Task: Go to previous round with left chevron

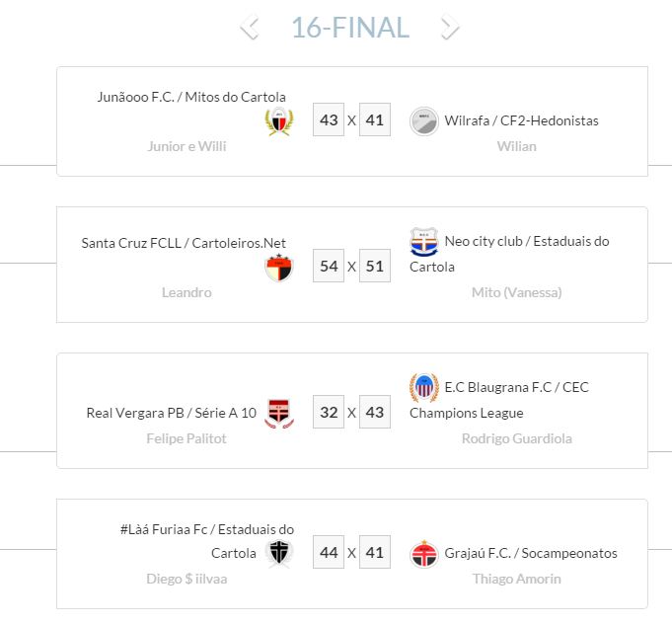Action: click(x=250, y=28)
